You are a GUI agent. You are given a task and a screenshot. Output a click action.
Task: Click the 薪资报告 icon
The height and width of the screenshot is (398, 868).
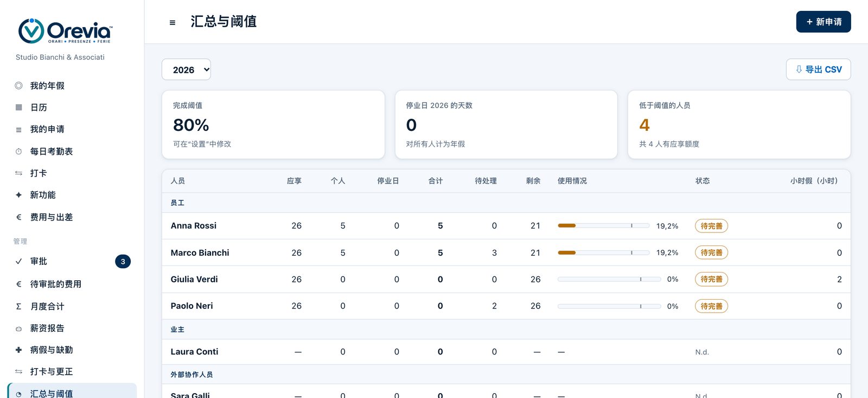point(18,328)
